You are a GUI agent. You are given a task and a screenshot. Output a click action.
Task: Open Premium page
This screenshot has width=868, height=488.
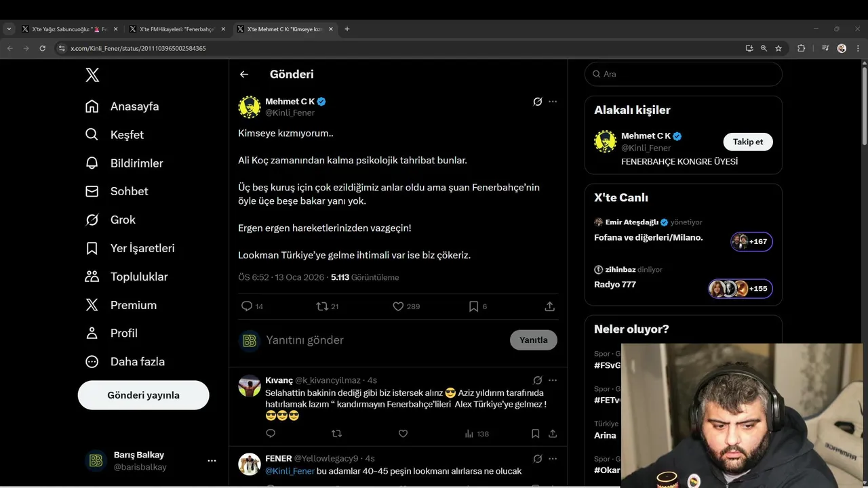121,305
